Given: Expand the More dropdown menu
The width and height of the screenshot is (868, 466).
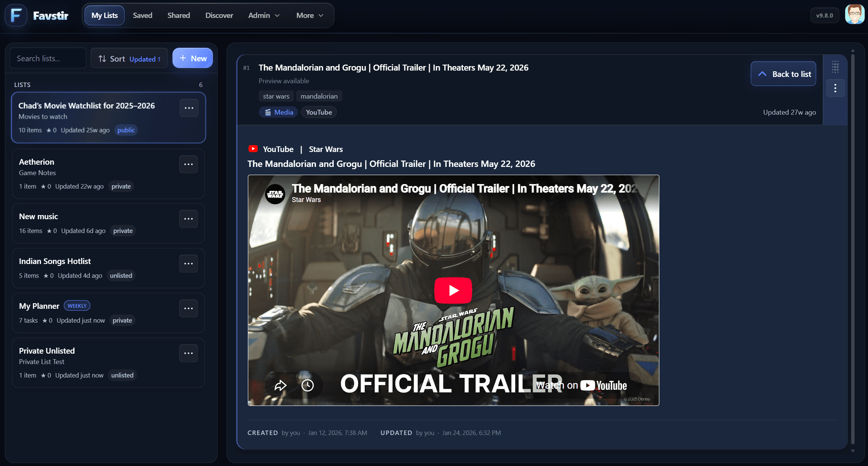Looking at the screenshot, I should point(310,15).
